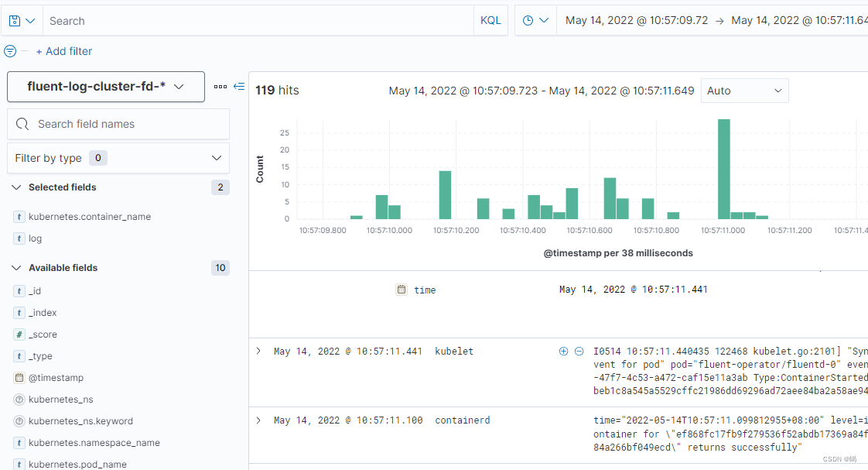Click the plus filter-for-value icon
868x470 pixels.
point(563,352)
